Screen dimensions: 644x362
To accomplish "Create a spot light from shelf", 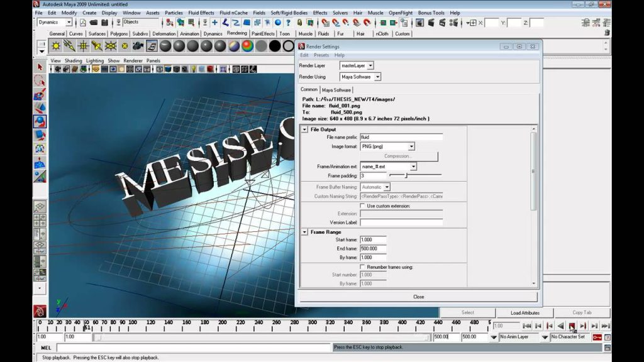I will click(x=97, y=46).
